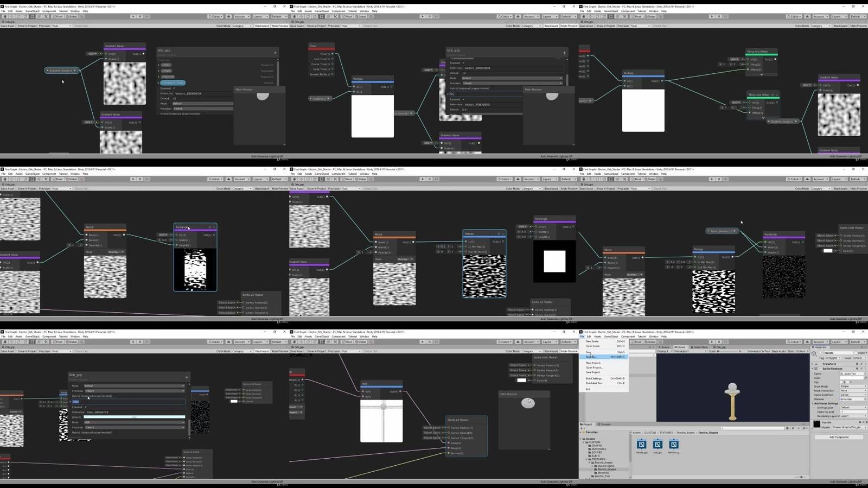Open Shader dropdown for Handle material

click(850, 427)
